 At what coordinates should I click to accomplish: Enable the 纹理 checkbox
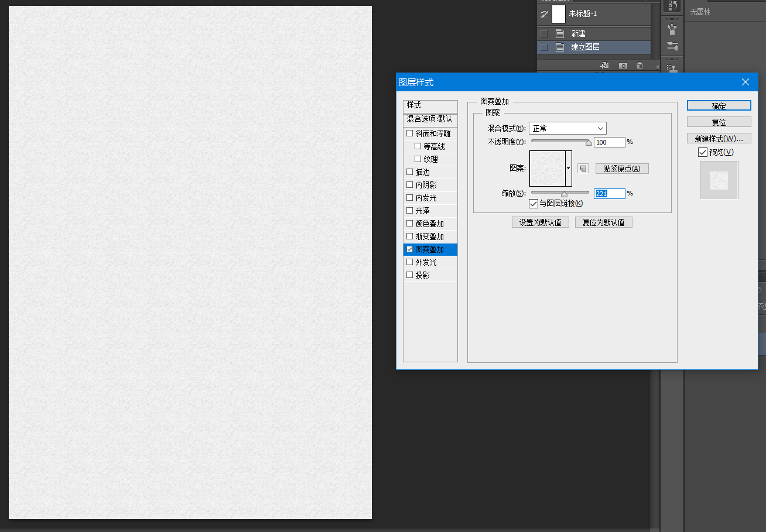(x=418, y=159)
